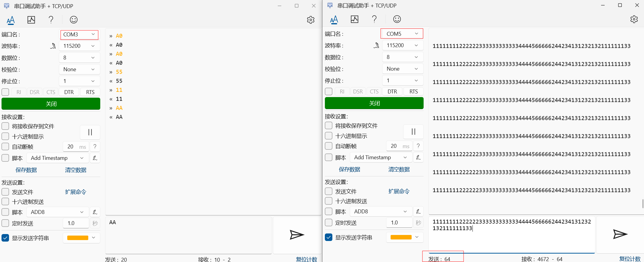This screenshot has height=262, width=644.
Task: Open sent string color picker in left window
Action: (x=81, y=238)
